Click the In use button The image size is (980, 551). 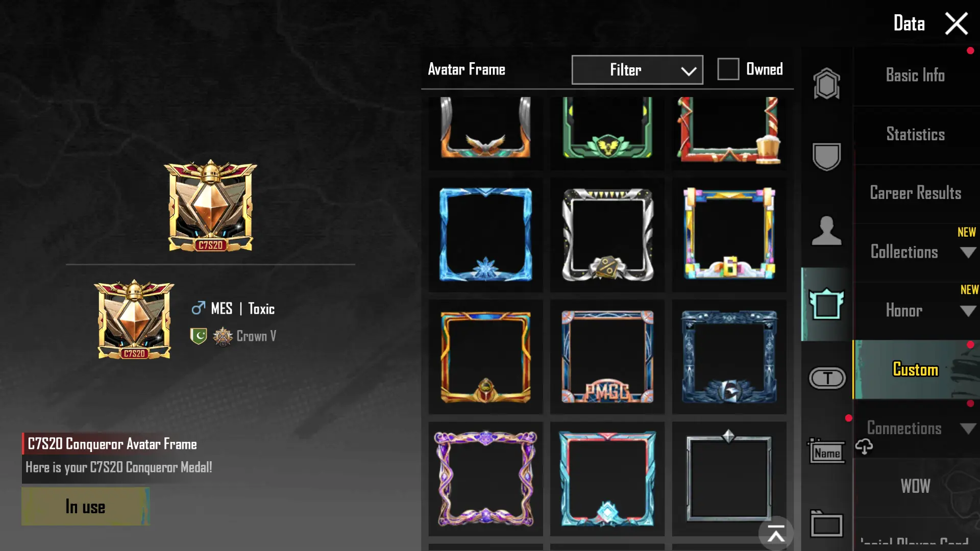(x=85, y=507)
